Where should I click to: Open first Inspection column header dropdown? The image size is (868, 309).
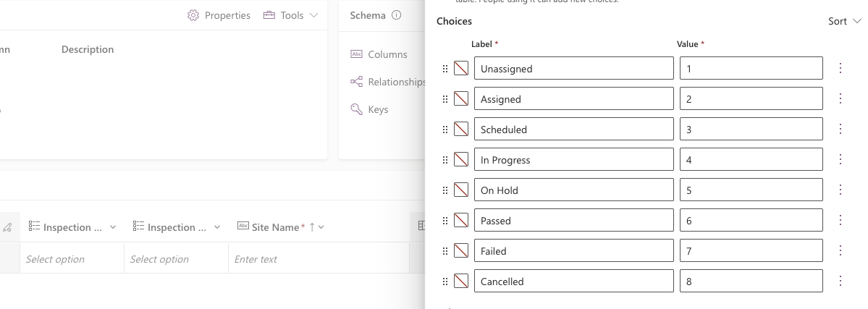click(x=113, y=227)
